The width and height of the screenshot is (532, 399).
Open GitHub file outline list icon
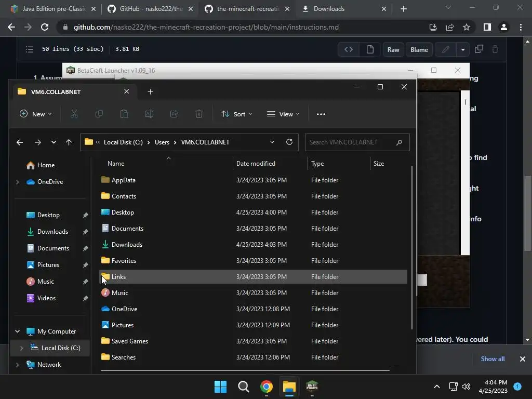click(30, 49)
